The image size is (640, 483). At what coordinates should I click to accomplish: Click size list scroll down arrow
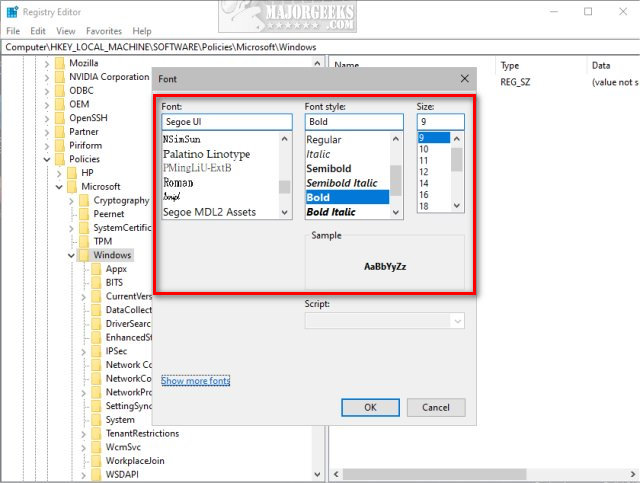coord(457,205)
